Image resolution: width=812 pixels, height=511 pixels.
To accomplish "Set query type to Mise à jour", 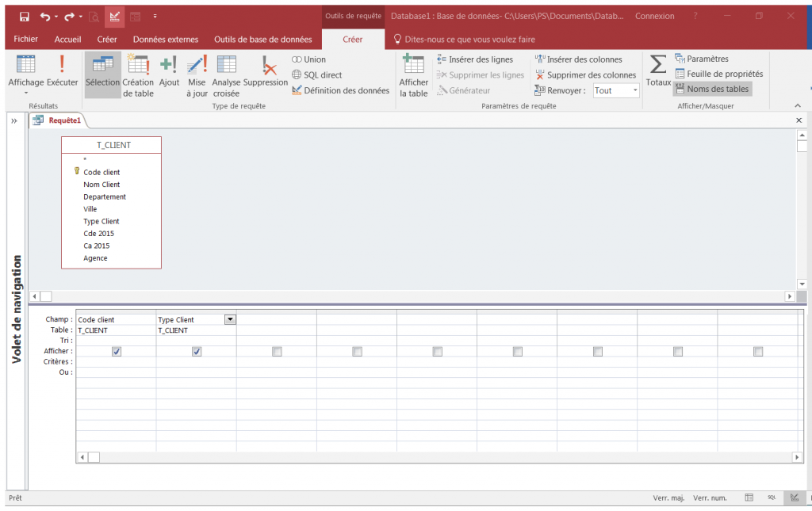I will pos(197,75).
